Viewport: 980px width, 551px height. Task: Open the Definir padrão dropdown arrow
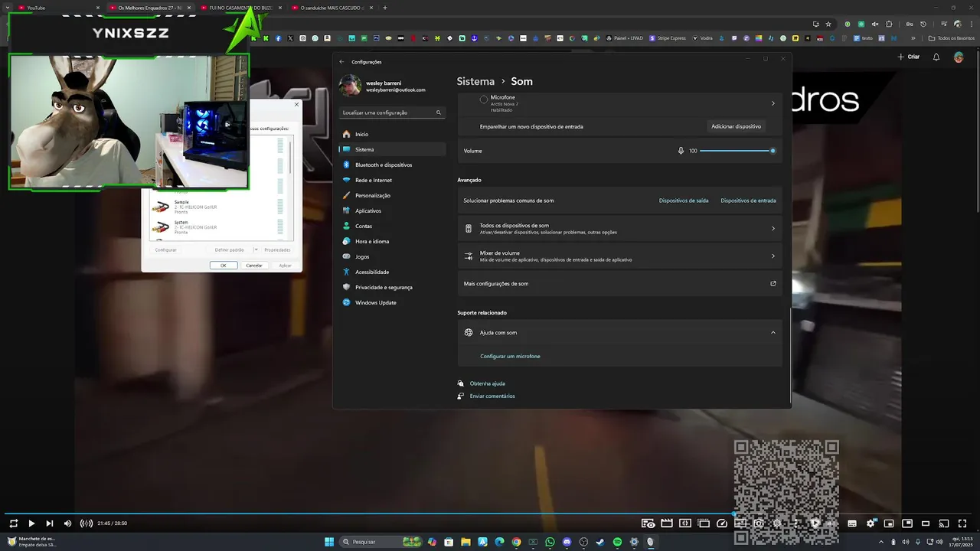(x=255, y=249)
